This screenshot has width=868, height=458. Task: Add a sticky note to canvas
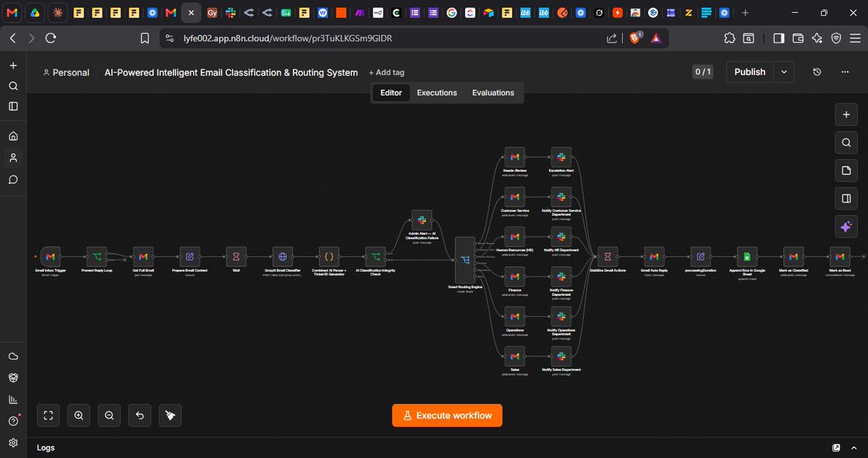(846, 171)
